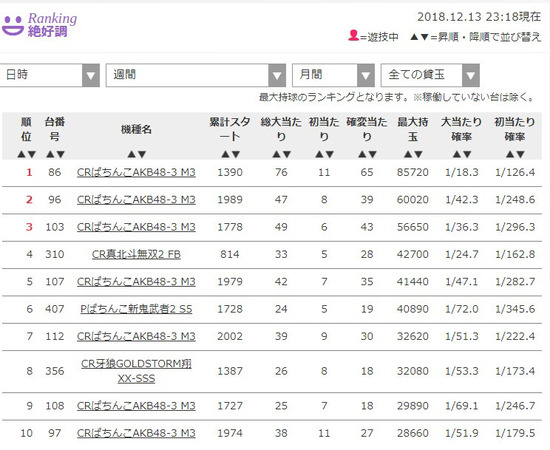
Task: Click 累計スタート value 814
Action: pyautogui.click(x=230, y=254)
